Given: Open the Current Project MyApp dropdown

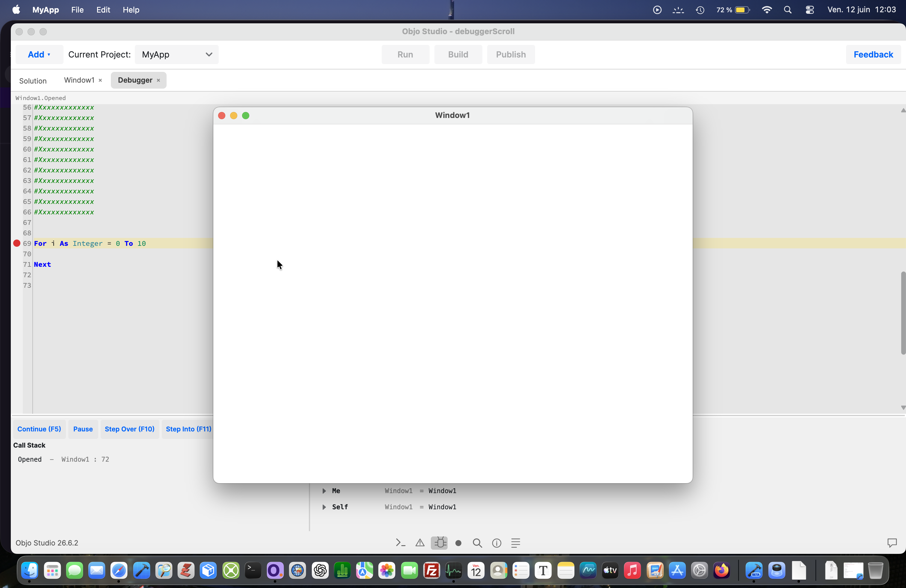Looking at the screenshot, I should click(x=177, y=54).
